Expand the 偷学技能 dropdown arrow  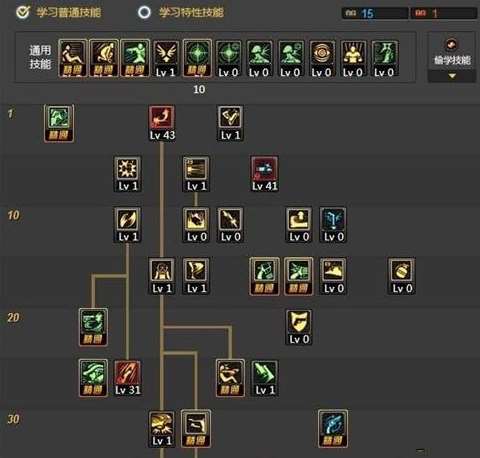452,76
